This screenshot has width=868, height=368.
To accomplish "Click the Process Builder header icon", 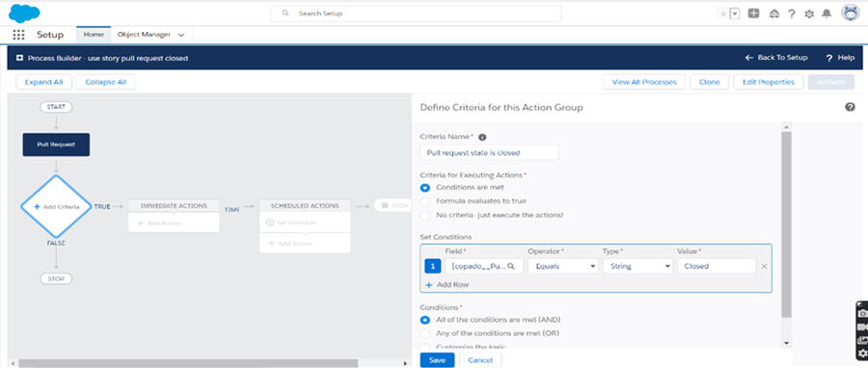I will click(x=20, y=58).
